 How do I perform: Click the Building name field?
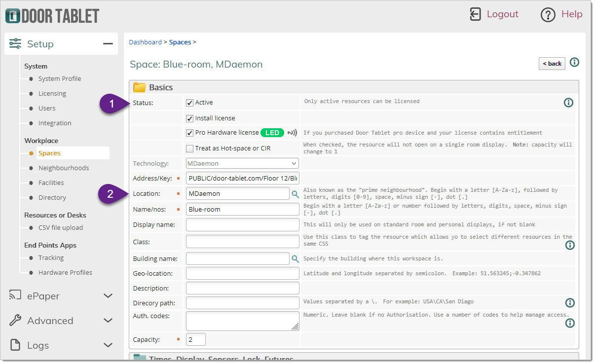[238, 258]
